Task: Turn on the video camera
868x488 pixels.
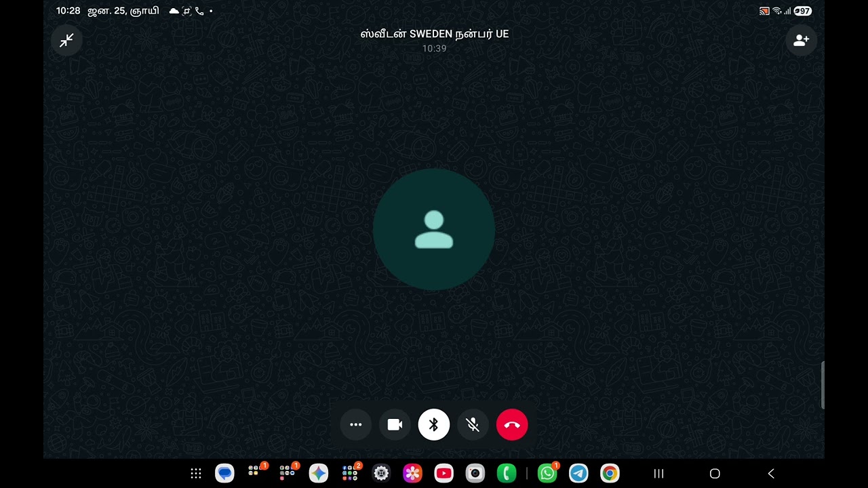Action: [x=395, y=425]
